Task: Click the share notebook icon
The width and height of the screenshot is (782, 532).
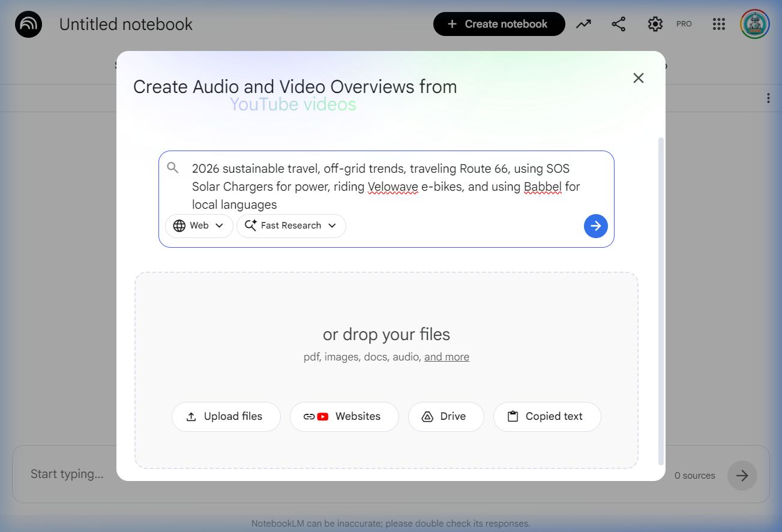Action: (x=618, y=24)
